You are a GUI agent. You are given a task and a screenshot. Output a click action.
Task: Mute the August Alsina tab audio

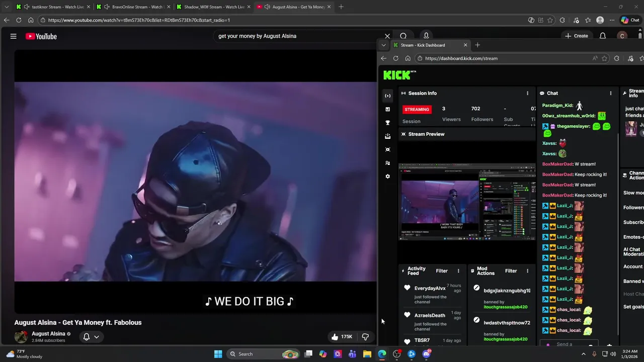(267, 7)
